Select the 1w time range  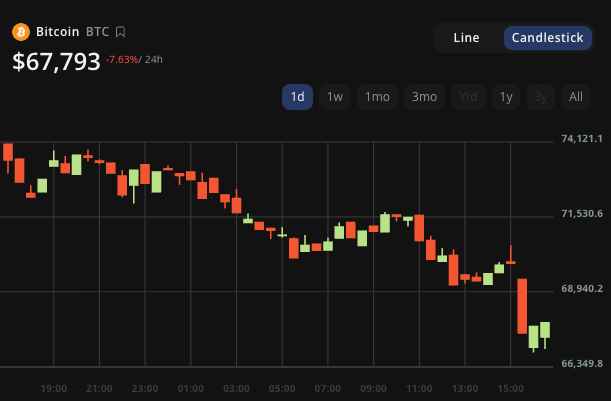point(335,97)
